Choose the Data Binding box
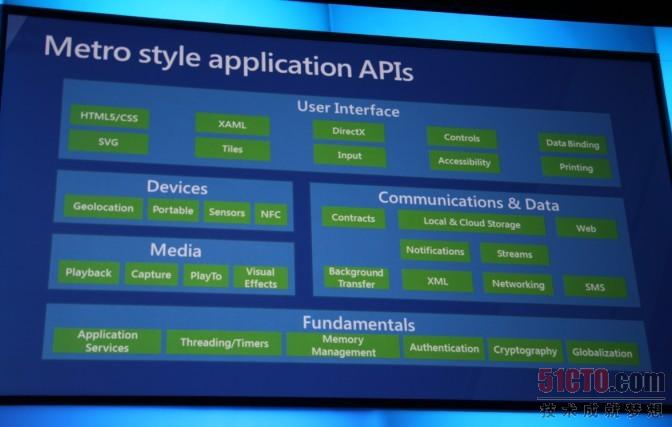672x427 pixels. (x=573, y=144)
